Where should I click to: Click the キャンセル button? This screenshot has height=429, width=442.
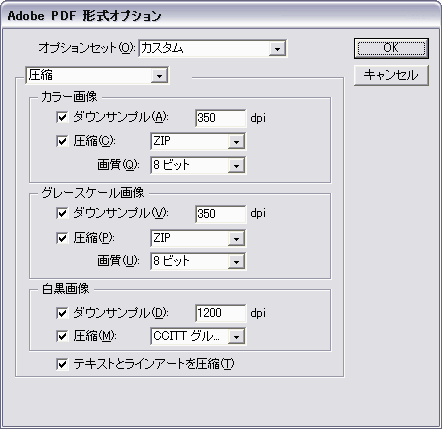point(391,75)
